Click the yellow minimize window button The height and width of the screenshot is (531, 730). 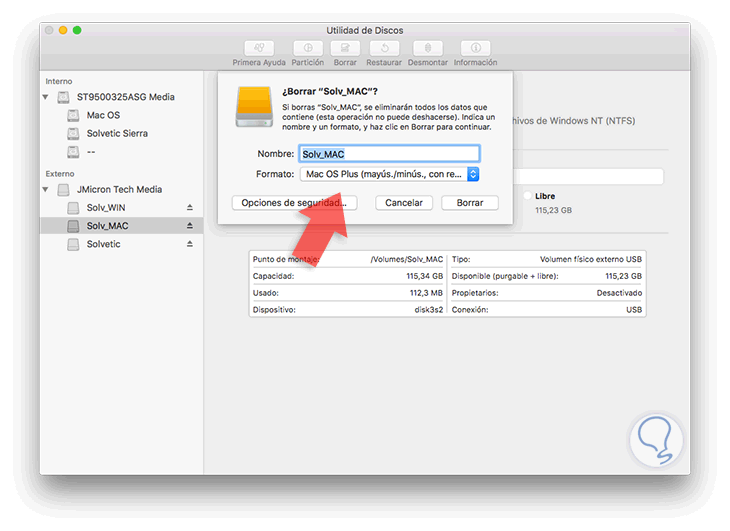point(63,30)
